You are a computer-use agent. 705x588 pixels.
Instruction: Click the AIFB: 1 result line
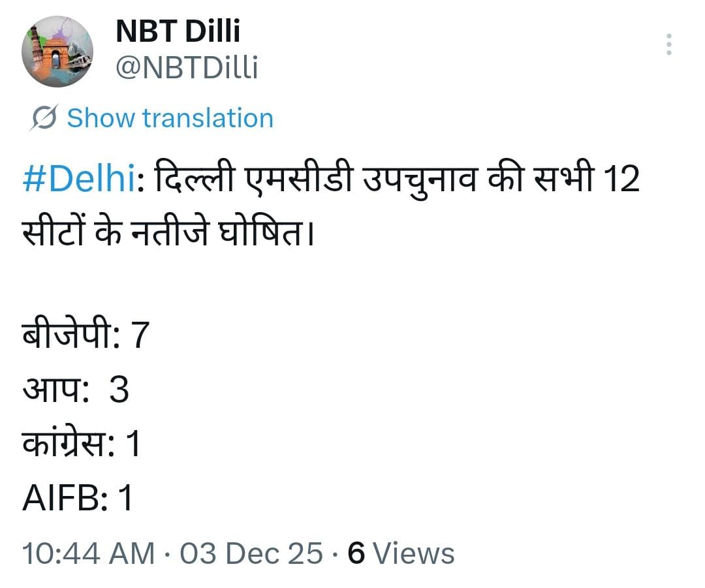pos(78,499)
